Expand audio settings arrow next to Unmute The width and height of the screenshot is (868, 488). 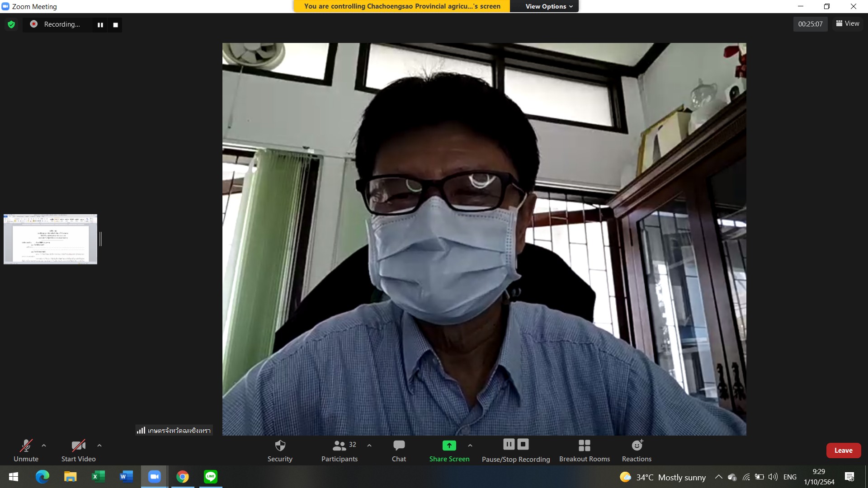coord(44,446)
